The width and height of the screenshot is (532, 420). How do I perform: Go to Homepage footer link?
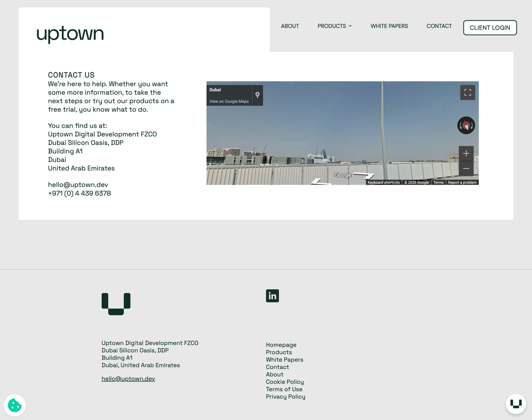[281, 345]
